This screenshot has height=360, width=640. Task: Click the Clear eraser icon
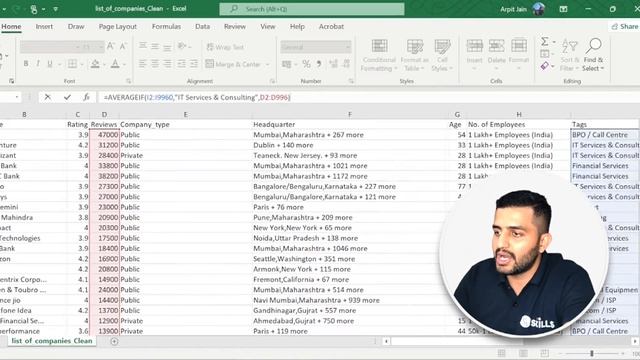pos(544,65)
